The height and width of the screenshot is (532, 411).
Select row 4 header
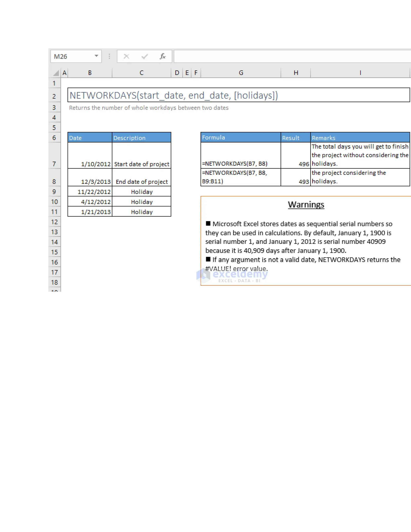pyautogui.click(x=54, y=117)
